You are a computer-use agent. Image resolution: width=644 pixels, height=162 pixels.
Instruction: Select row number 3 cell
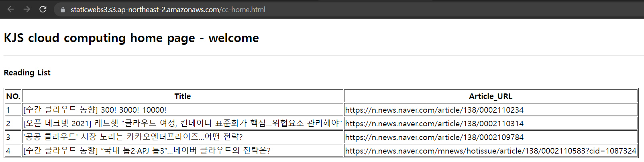point(13,137)
